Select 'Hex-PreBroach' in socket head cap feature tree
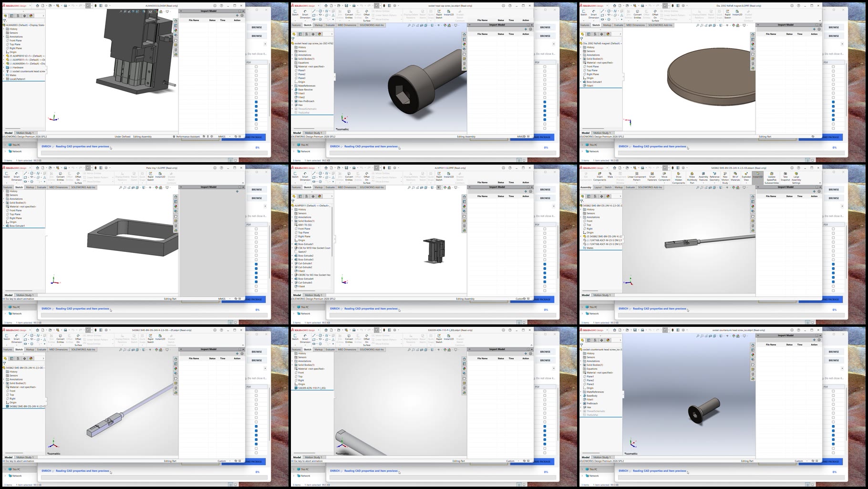This screenshot has height=489, width=868. coord(306,101)
